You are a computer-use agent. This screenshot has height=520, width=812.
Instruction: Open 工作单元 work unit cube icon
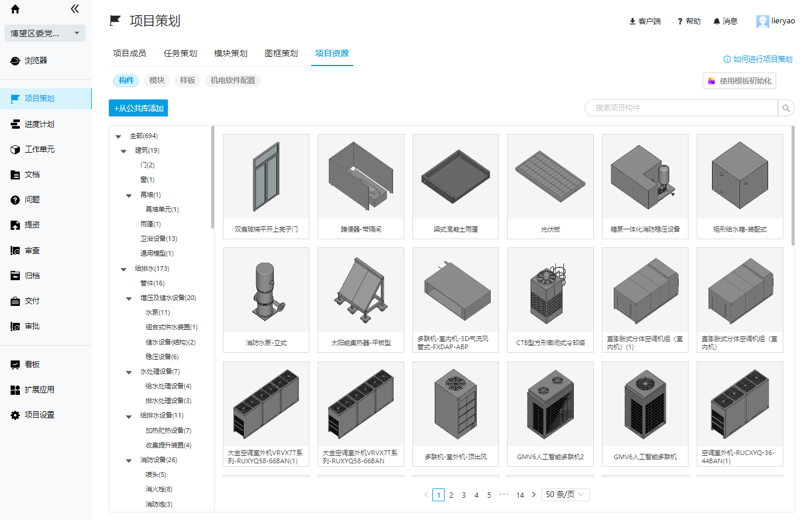(x=15, y=150)
